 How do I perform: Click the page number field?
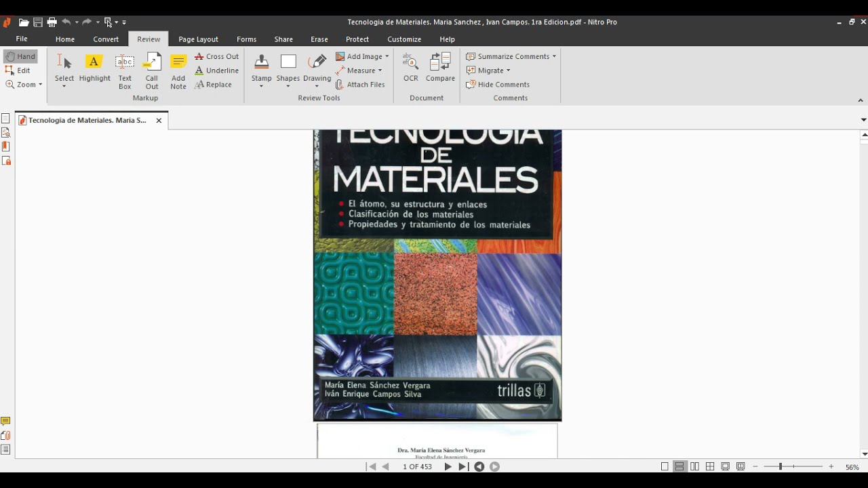417,466
